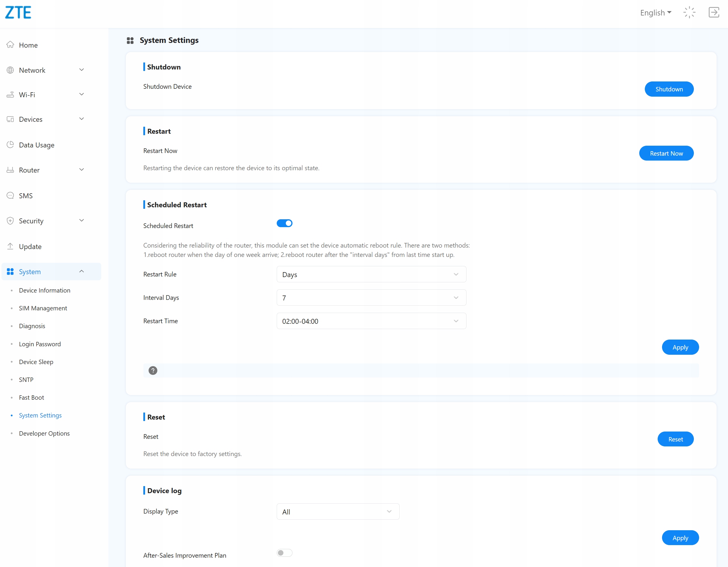The image size is (728, 567).
Task: Click the loading spinner icon in header
Action: point(689,13)
